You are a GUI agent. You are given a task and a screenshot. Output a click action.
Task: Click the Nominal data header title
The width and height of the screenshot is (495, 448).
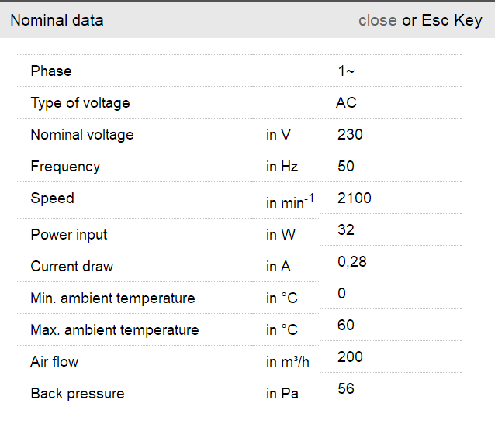pos(57,20)
